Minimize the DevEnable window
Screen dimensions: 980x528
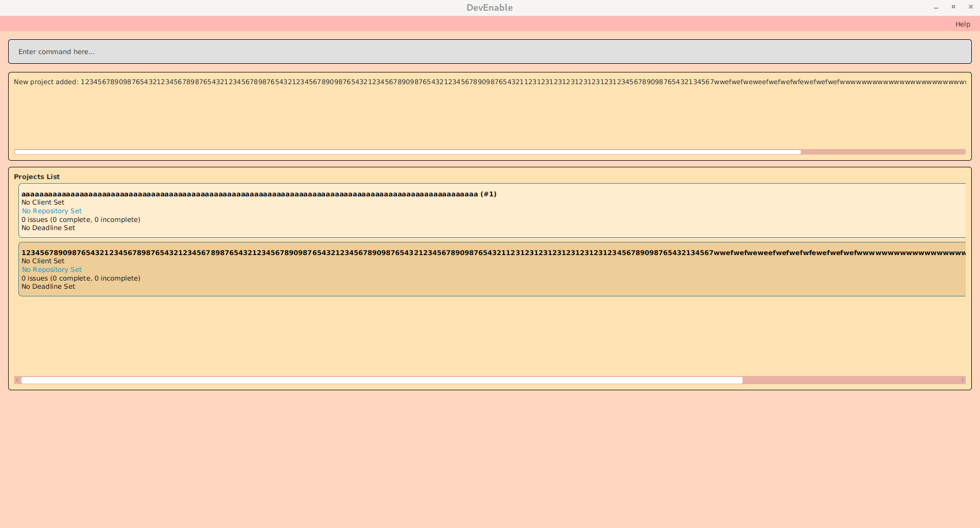point(936,7)
